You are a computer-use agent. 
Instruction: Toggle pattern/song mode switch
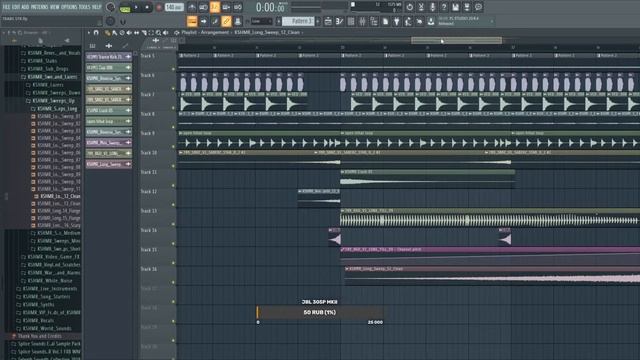pyautogui.click(x=125, y=7)
